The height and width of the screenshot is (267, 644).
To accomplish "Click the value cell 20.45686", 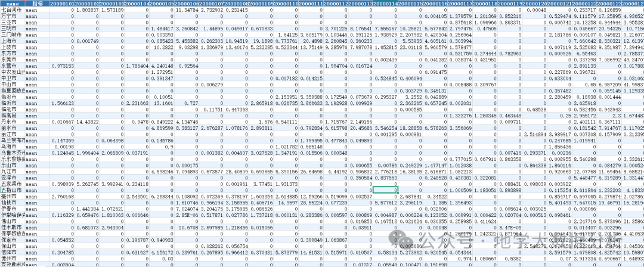I will (x=360, y=128).
